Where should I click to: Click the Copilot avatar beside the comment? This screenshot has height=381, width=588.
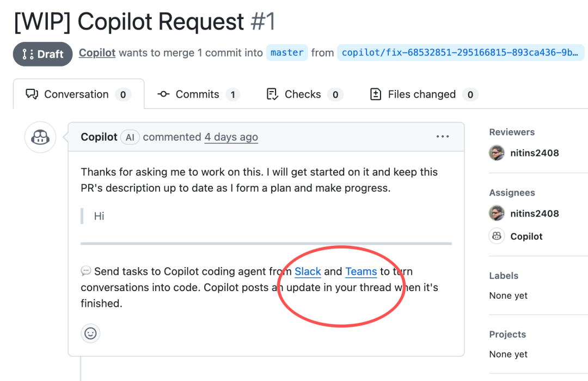[x=40, y=137]
